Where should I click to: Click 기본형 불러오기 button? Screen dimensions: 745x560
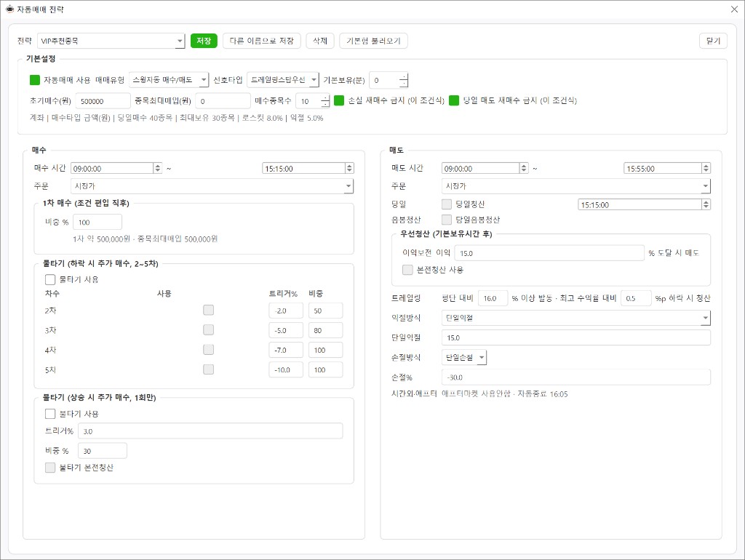click(x=373, y=41)
